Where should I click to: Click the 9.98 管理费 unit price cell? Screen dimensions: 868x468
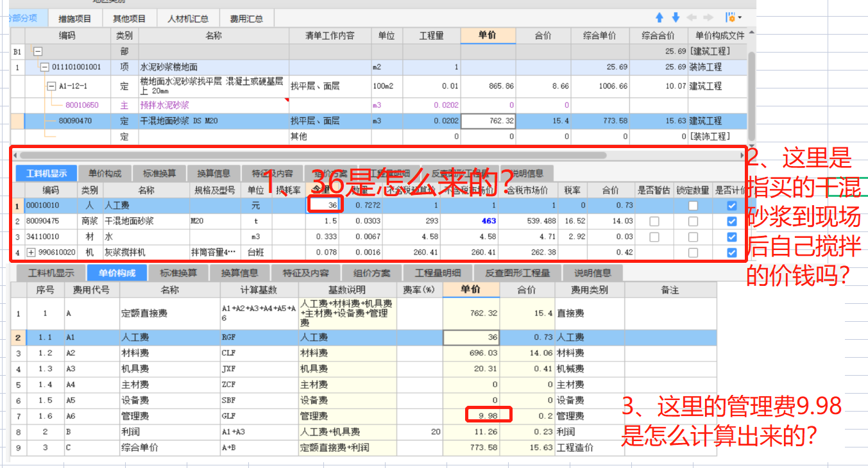click(471, 416)
